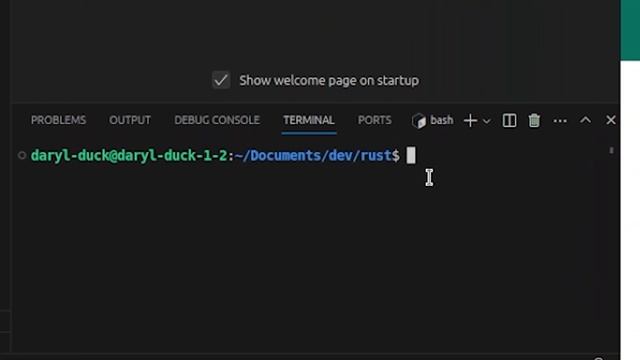The height and width of the screenshot is (360, 640).
Task: Click the green daryl-duck@daryl-duck-1-2 prompt text
Action: (x=129, y=156)
